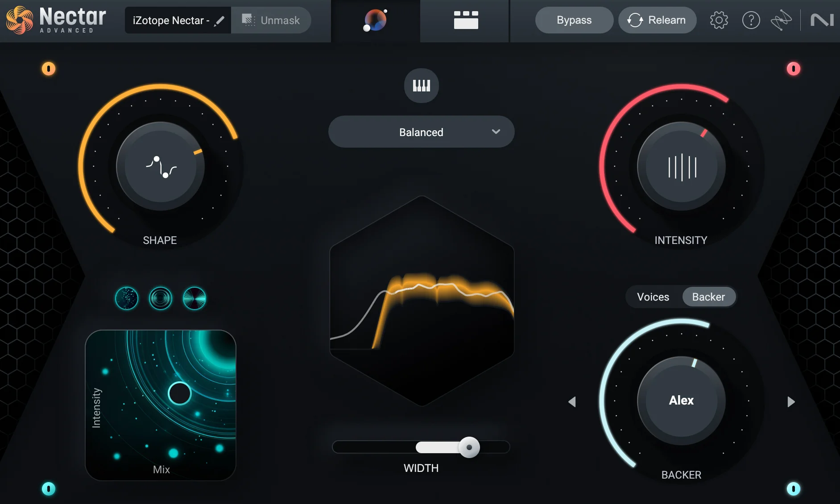Click the Width slider handle

point(469,447)
